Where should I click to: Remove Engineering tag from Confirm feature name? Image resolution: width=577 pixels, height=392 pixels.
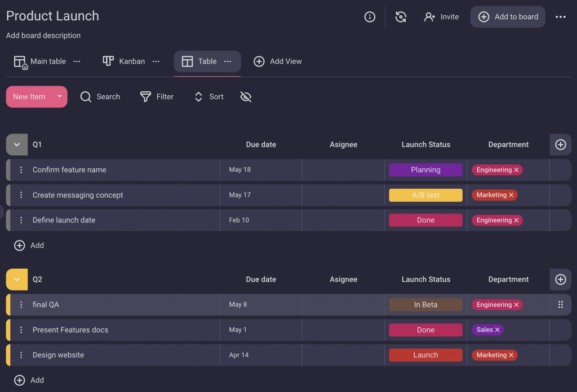click(x=517, y=170)
